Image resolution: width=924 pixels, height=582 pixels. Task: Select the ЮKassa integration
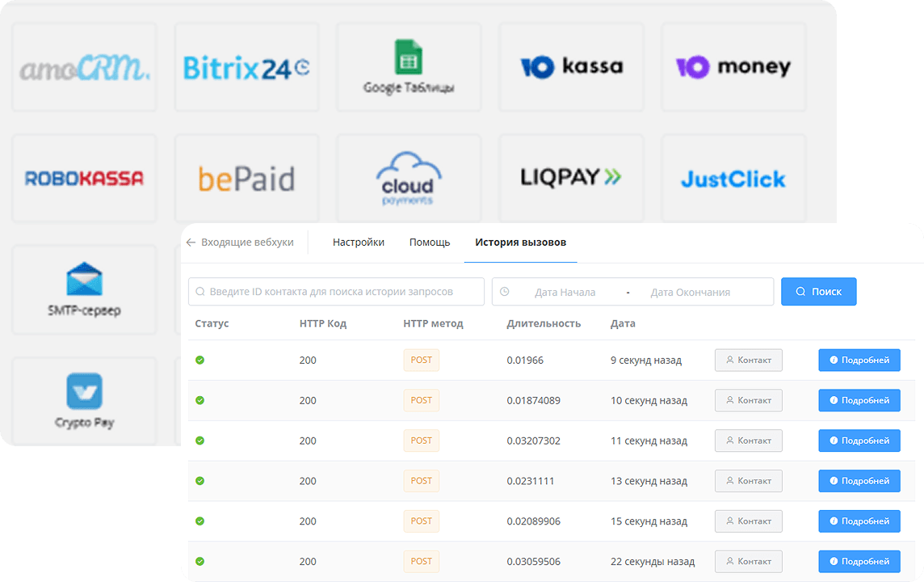click(x=571, y=67)
